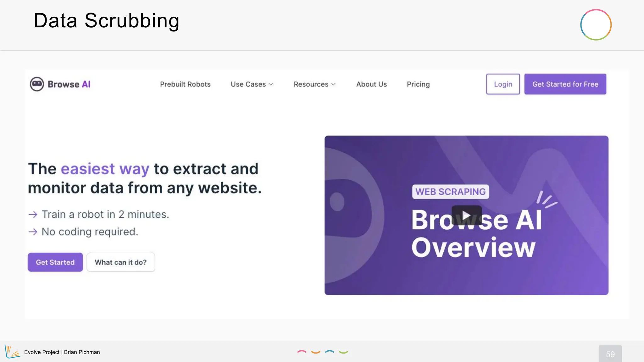Click the Data Scrubbing slide title
The image size is (644, 362).
pos(107,21)
